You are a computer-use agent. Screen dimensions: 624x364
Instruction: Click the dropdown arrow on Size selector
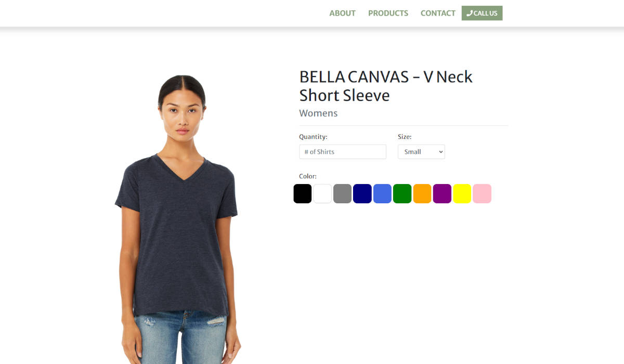pos(441,152)
